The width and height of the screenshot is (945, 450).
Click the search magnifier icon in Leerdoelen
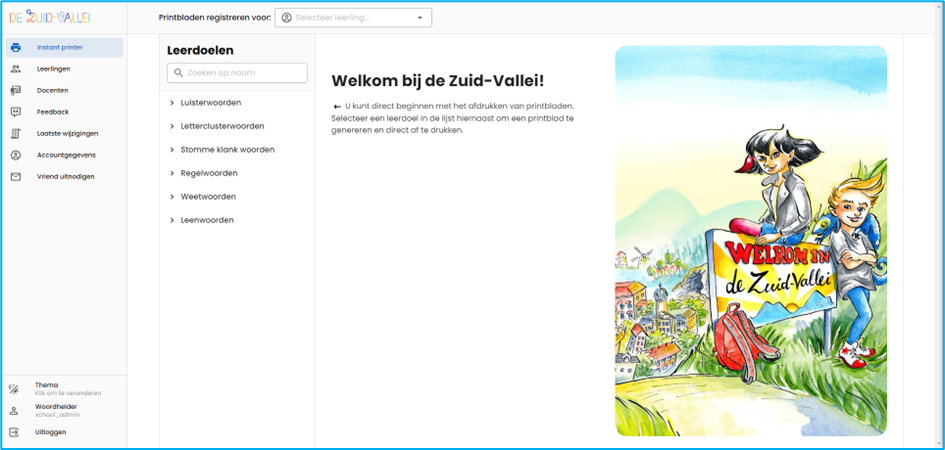click(x=178, y=73)
